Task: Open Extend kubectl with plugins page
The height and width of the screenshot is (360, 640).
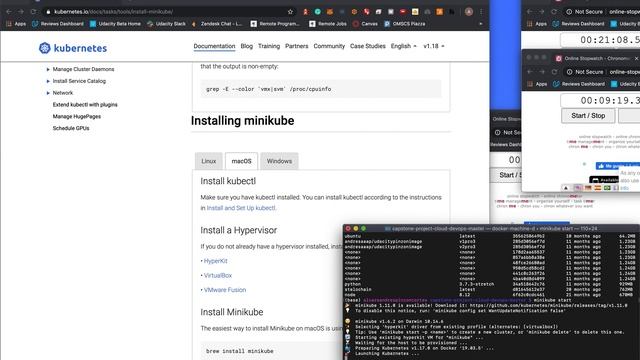Action: 85,105
